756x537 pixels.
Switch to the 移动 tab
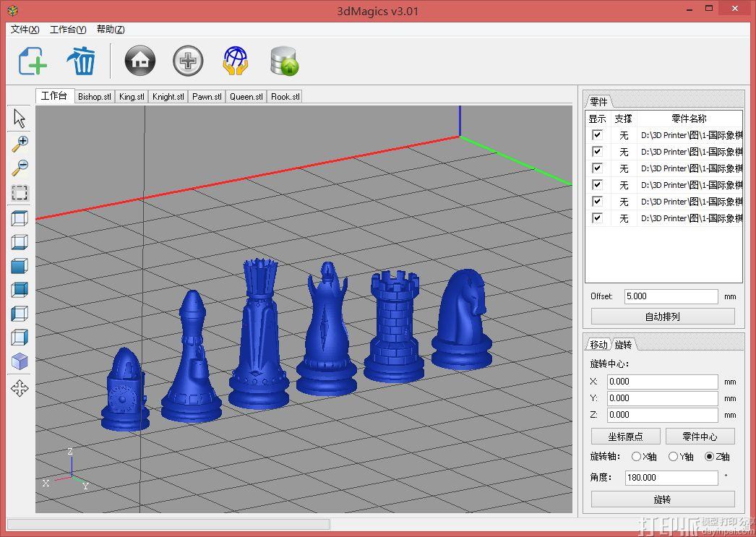tap(598, 345)
